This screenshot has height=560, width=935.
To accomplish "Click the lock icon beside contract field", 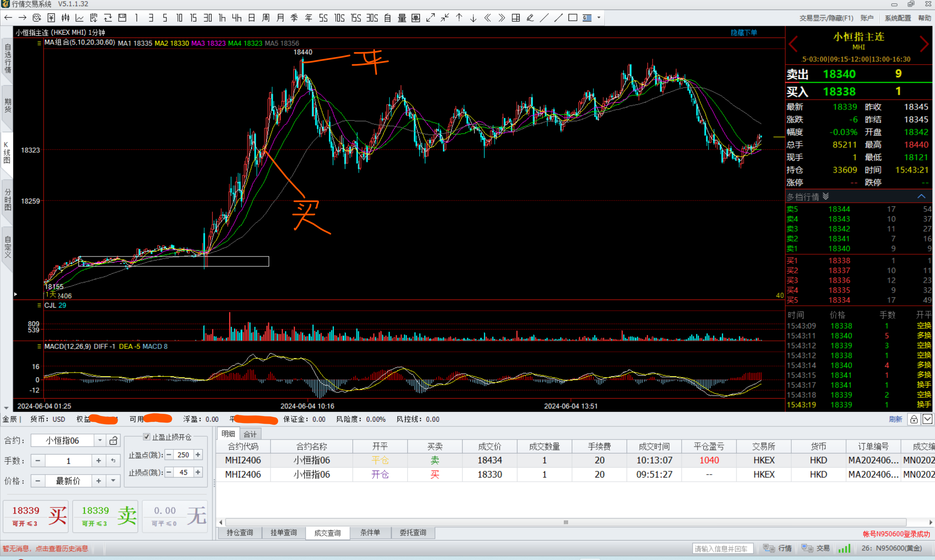I will pos(113,441).
